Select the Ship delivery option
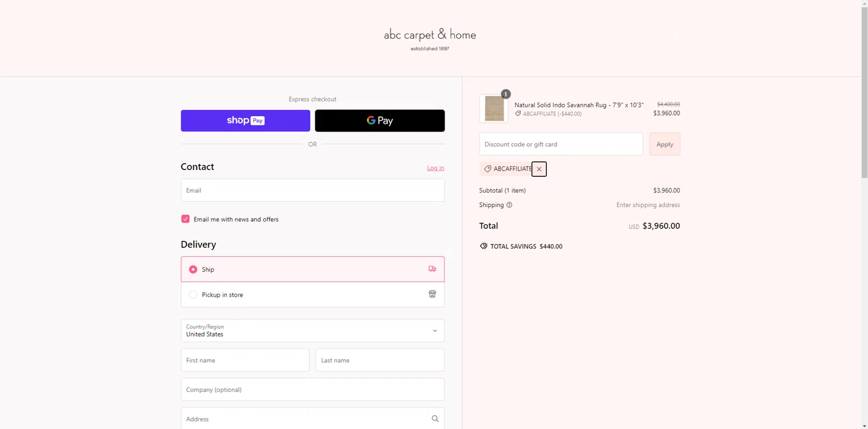868x429 pixels. pos(312,269)
